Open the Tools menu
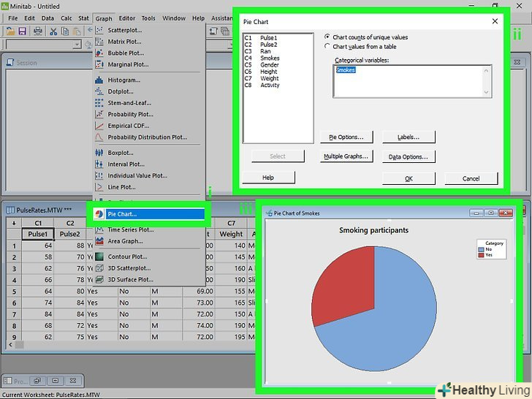The height and width of the screenshot is (399, 532). click(148, 18)
